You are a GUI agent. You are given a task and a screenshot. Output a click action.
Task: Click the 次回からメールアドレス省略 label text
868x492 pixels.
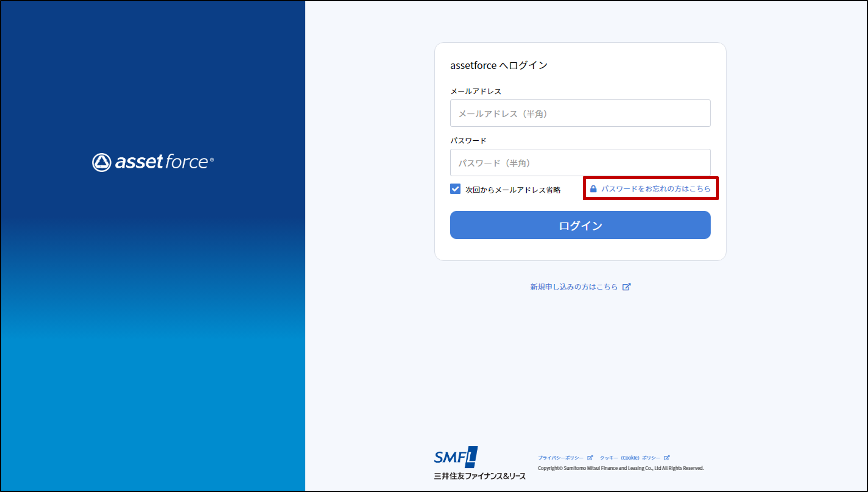[513, 190]
